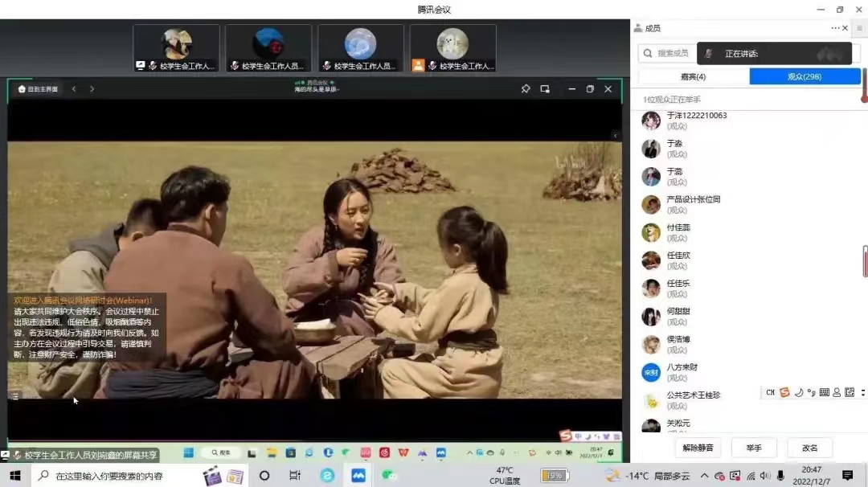Open the notification center icon
This screenshot has width=868, height=487.
848,476
